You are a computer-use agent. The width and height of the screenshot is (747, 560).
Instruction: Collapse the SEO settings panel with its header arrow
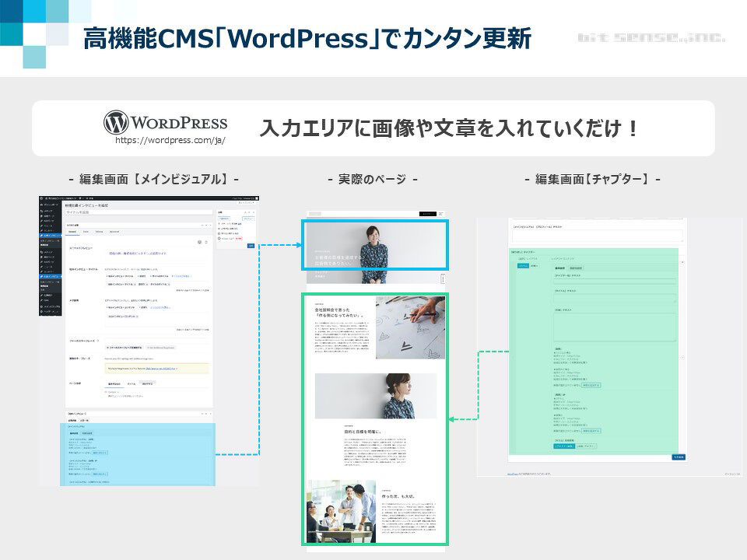[x=210, y=225]
